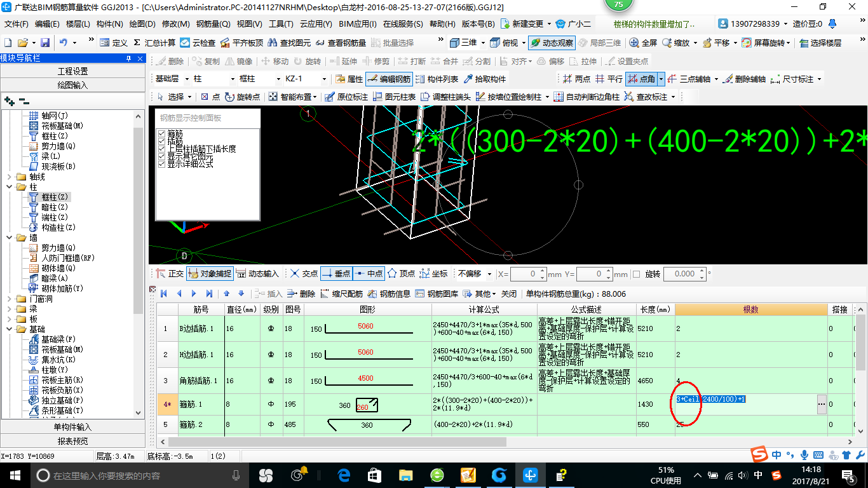Viewport: 868px width, 488px height.
Task: Collapse the 墙 tree node
Action: click(8, 238)
